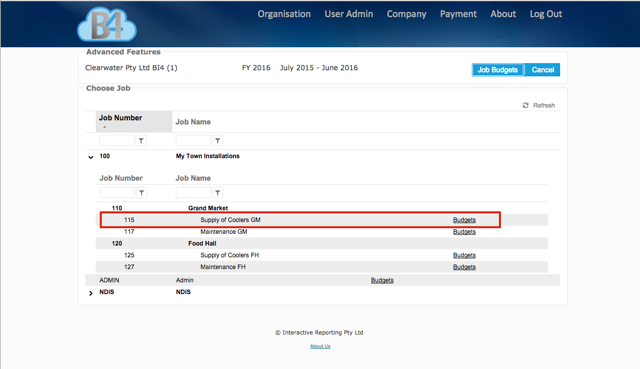
Task: Select the My Town Installations row
Action: 322,156
